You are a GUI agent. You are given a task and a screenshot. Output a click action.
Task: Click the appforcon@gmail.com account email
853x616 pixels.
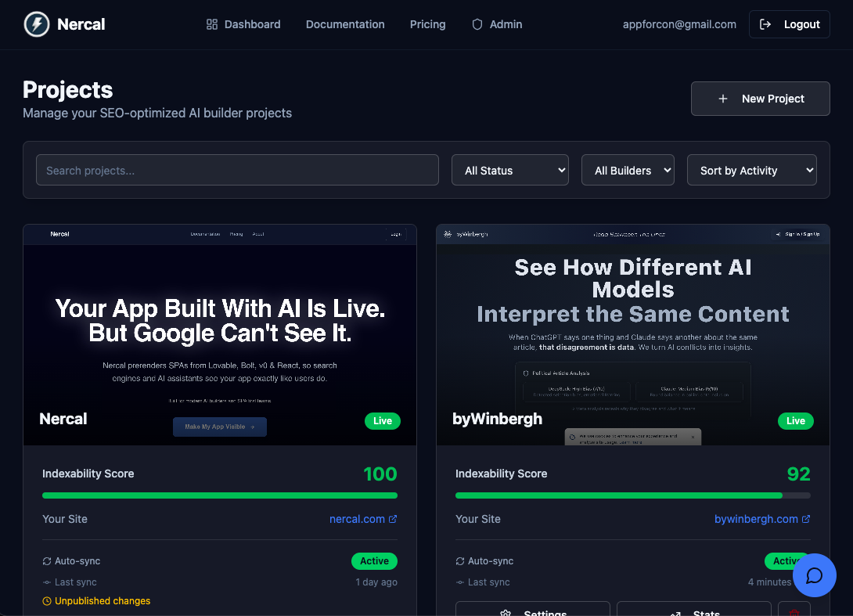(x=679, y=24)
